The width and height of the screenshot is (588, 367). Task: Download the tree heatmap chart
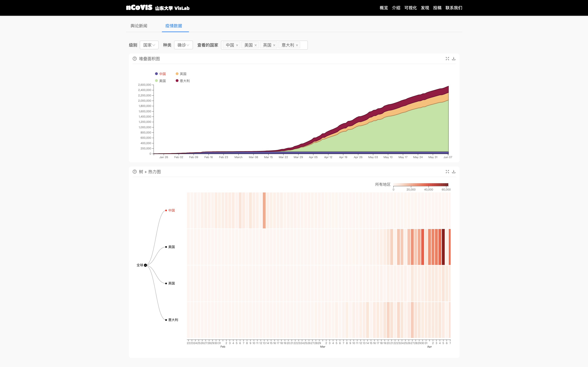(453, 172)
